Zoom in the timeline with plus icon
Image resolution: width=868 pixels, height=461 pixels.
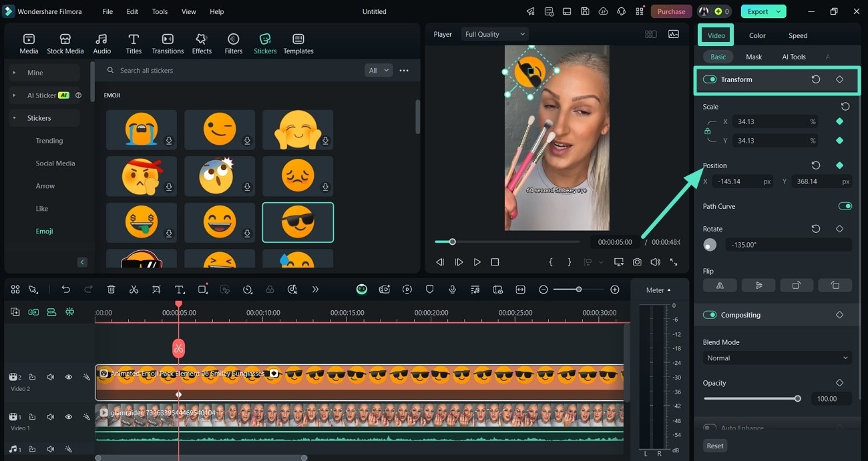[x=615, y=290]
